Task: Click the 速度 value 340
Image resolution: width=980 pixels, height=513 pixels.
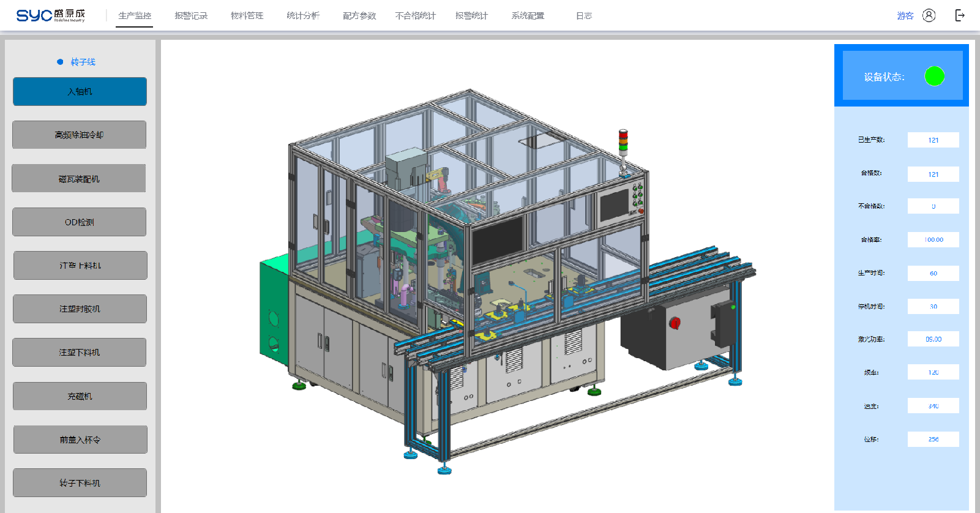Action: coord(933,406)
